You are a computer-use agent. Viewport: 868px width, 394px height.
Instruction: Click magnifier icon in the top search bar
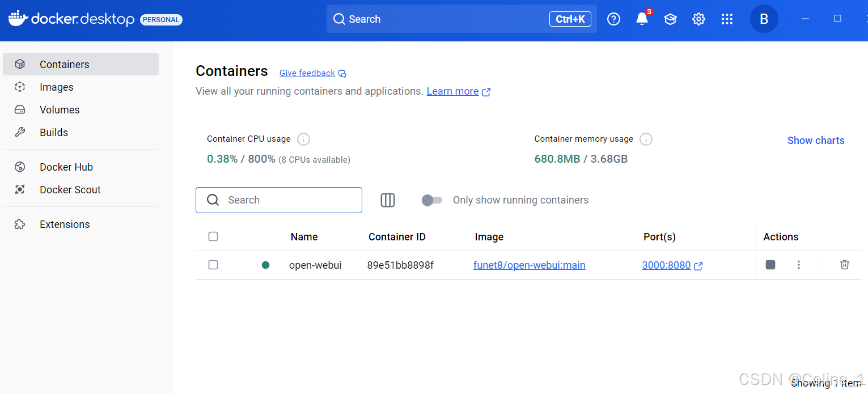pos(339,19)
